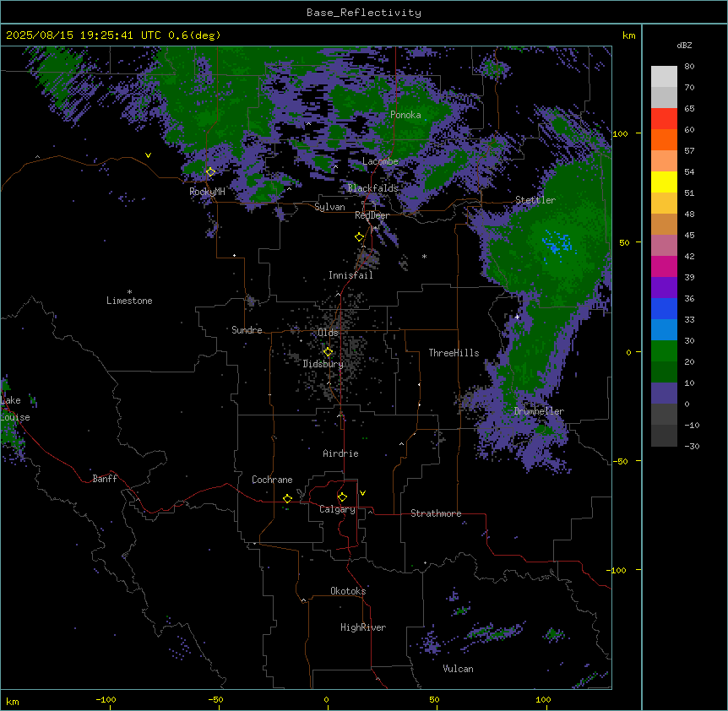
Task: Click the dBZ legend heading
Action: pyautogui.click(x=684, y=46)
